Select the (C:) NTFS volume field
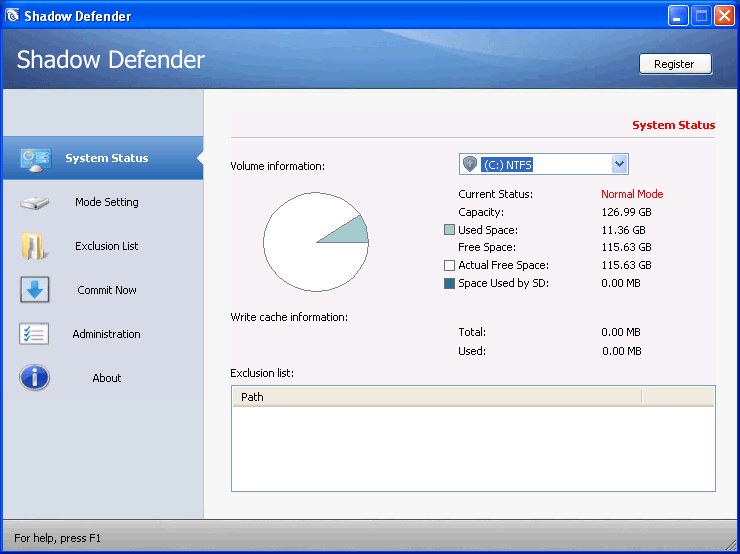The height and width of the screenshot is (554, 740). (544, 164)
